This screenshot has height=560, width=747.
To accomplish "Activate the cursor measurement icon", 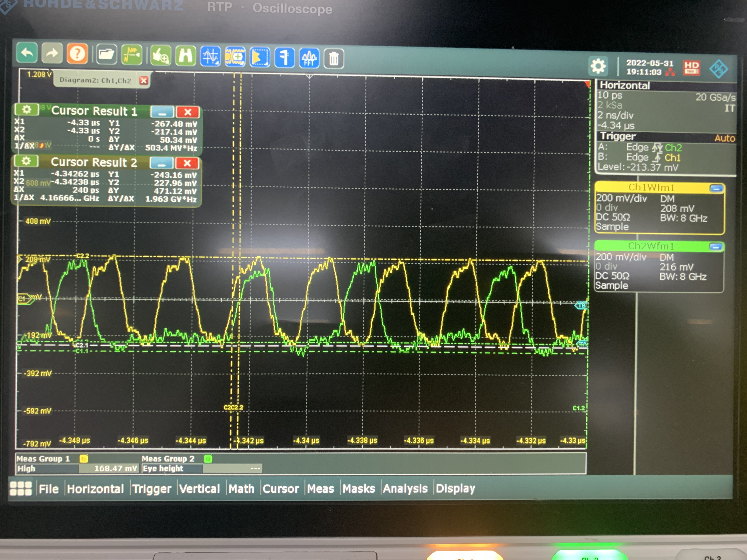I will 210,56.
